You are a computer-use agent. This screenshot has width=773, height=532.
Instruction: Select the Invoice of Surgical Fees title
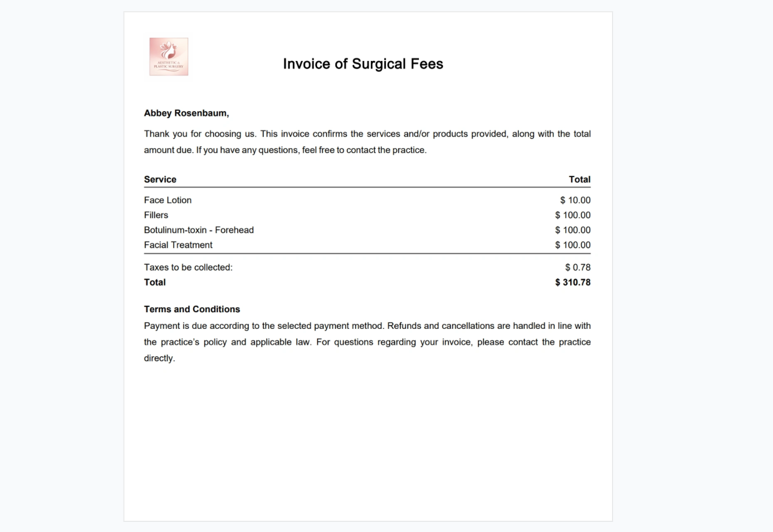(363, 64)
